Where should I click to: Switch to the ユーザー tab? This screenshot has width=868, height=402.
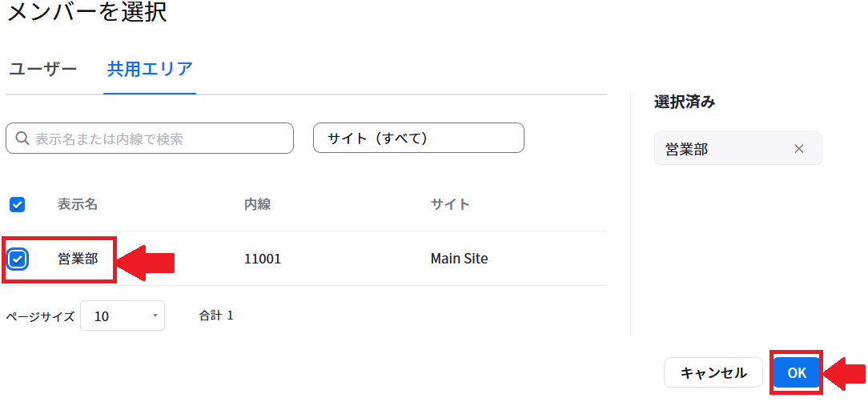[43, 69]
